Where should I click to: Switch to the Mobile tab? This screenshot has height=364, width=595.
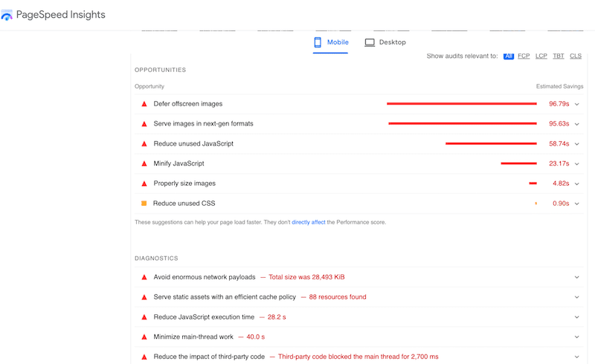(331, 42)
